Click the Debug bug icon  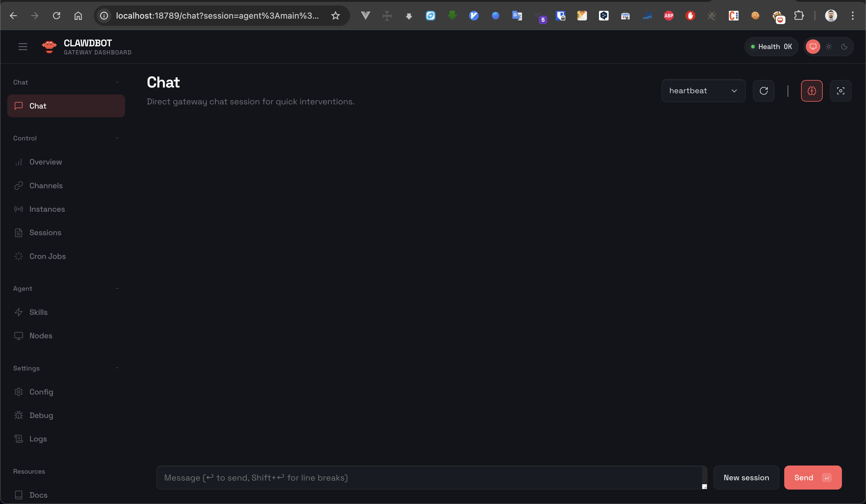19,415
